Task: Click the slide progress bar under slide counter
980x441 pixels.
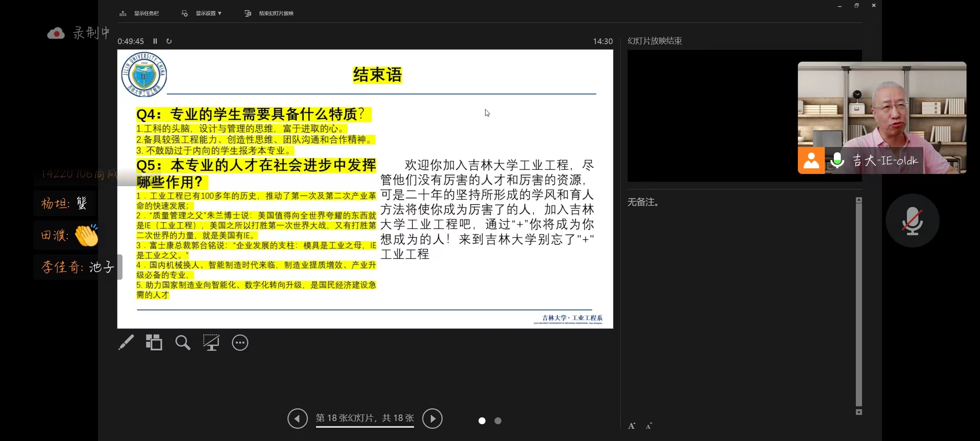Action: pyautogui.click(x=365, y=427)
